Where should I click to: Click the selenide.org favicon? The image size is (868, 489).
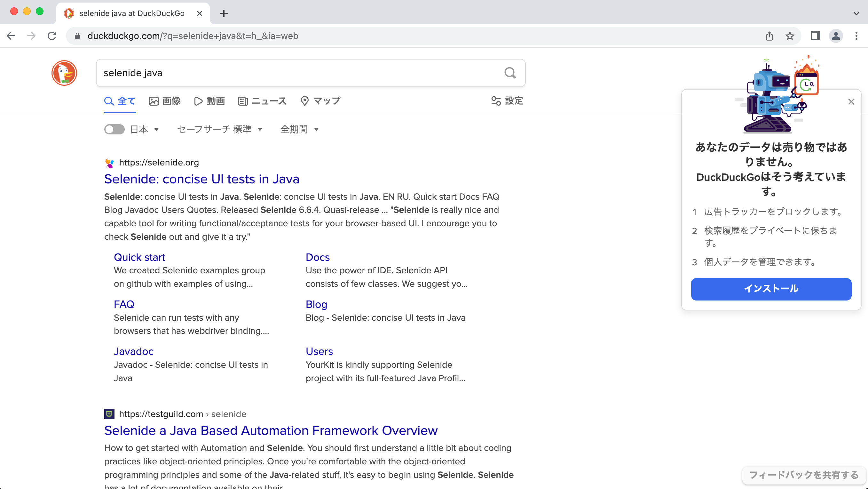pos(109,163)
